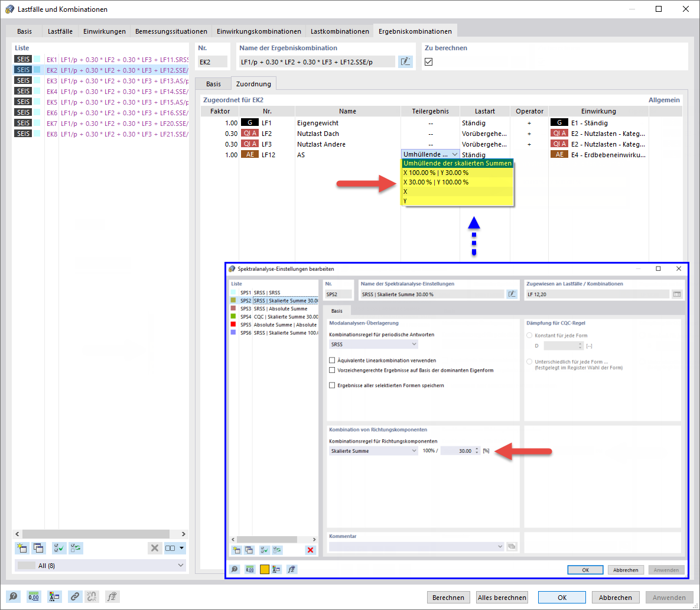Click the SPS4 green color swatch

click(x=233, y=316)
